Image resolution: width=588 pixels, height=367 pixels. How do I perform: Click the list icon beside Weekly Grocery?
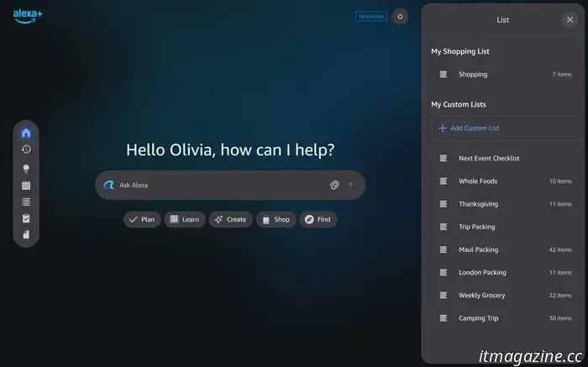click(444, 296)
